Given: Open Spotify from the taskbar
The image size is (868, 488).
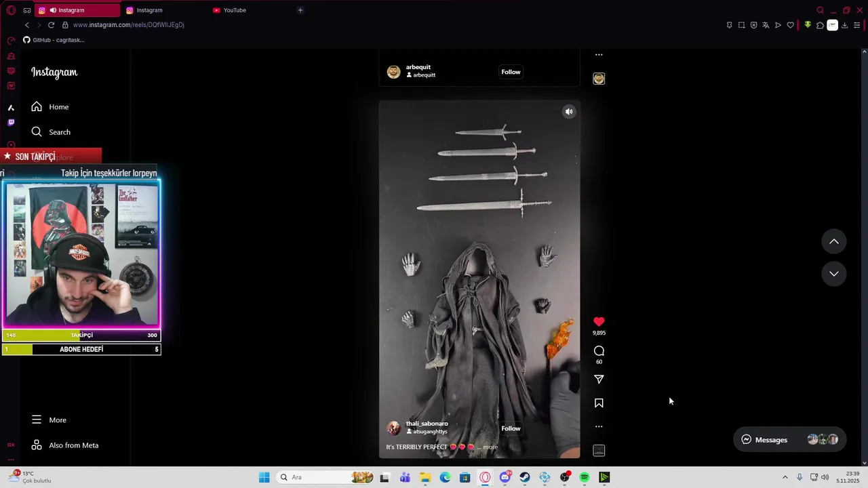Looking at the screenshot, I should pos(585,477).
